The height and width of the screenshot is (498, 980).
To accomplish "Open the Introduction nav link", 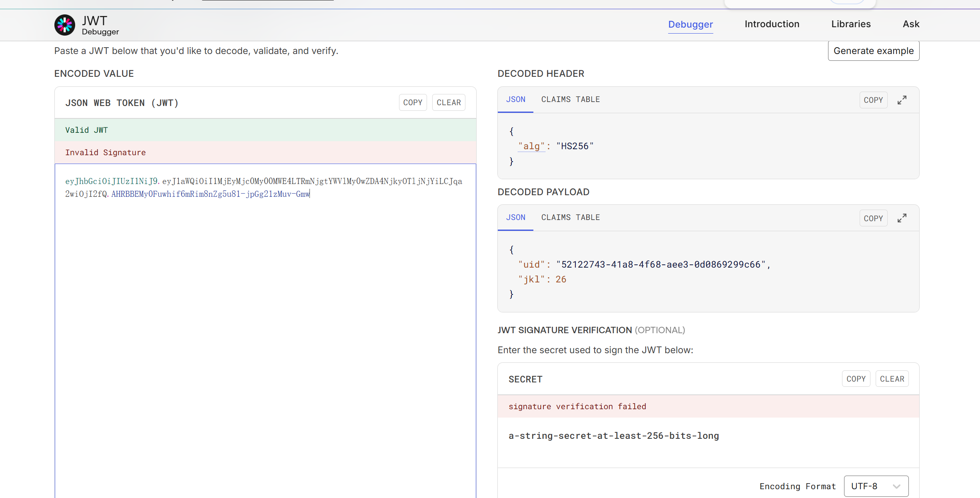I will 772,24.
